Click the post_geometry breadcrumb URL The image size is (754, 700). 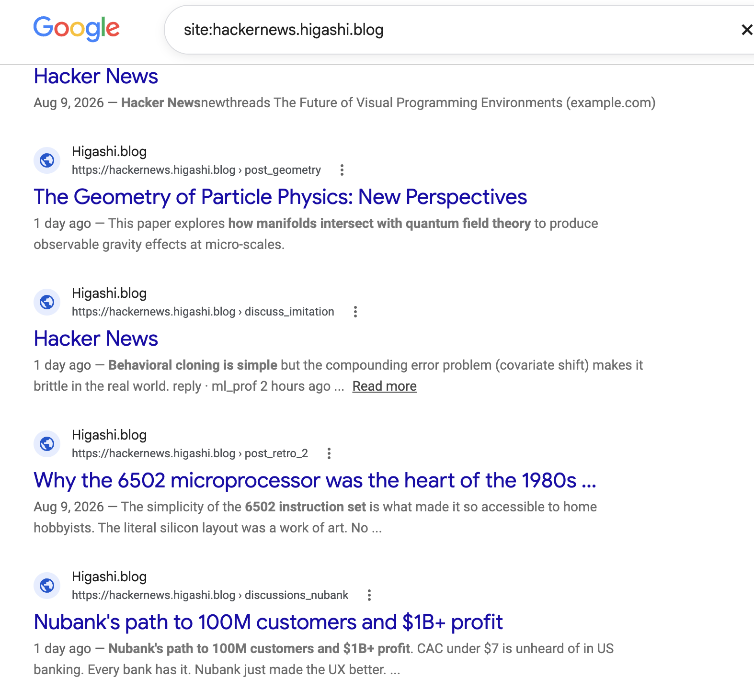[196, 170]
